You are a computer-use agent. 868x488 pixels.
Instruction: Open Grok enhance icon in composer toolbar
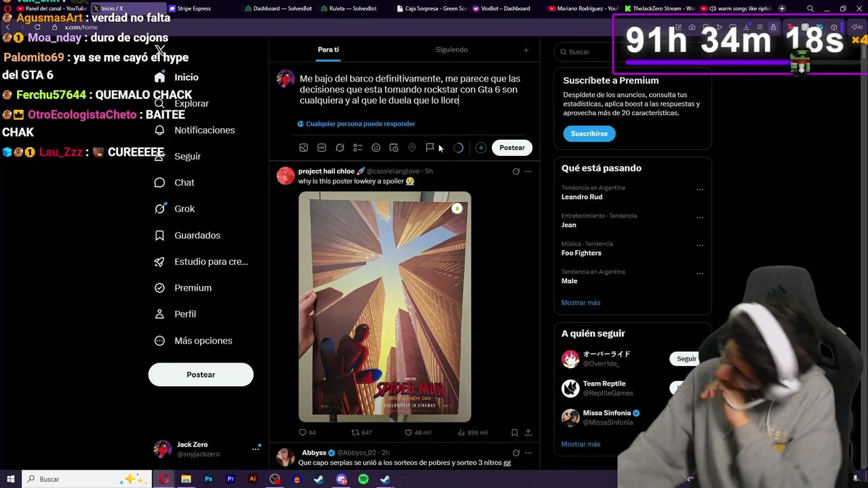click(x=340, y=148)
